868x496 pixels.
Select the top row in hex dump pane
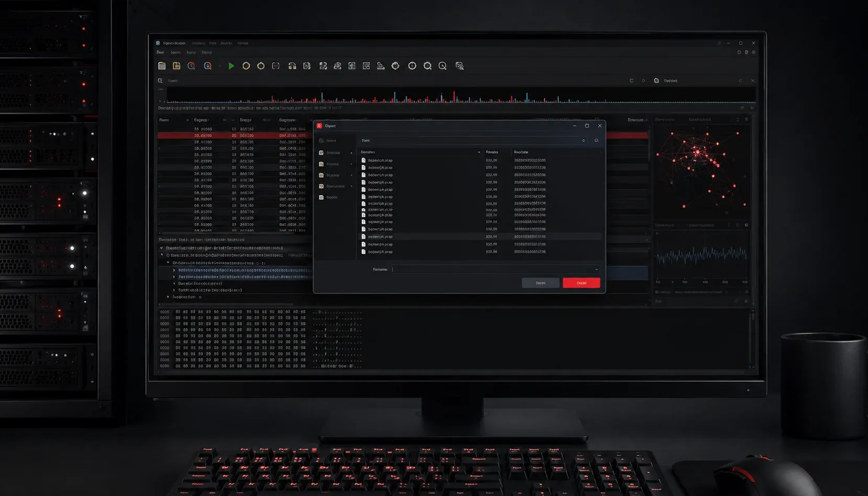tap(262, 312)
